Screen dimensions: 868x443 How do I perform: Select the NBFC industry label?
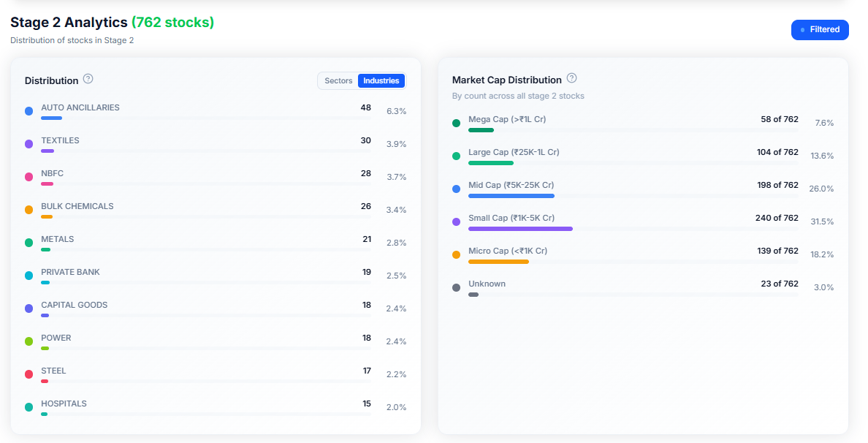click(52, 173)
